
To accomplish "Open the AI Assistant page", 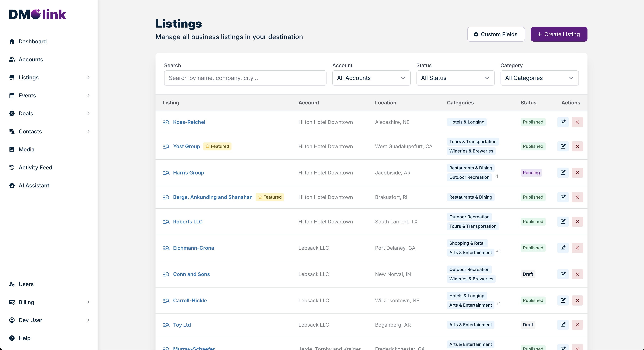I will [34, 185].
